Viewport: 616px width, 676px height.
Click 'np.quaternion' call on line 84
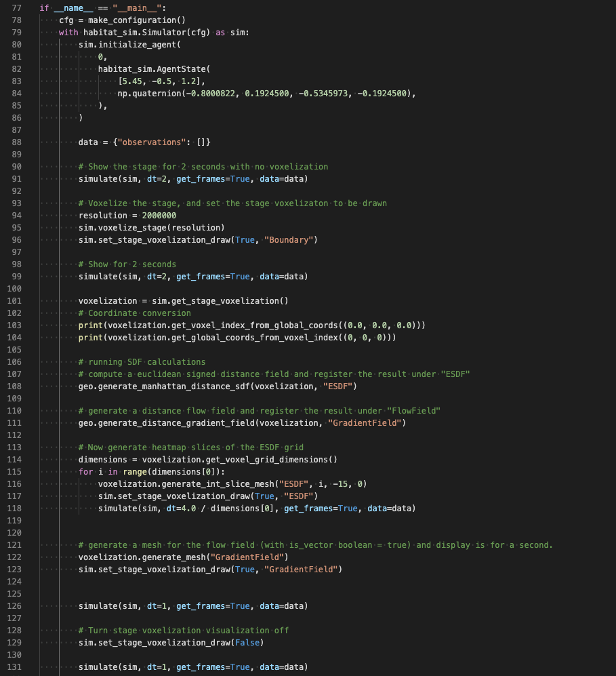150,93
